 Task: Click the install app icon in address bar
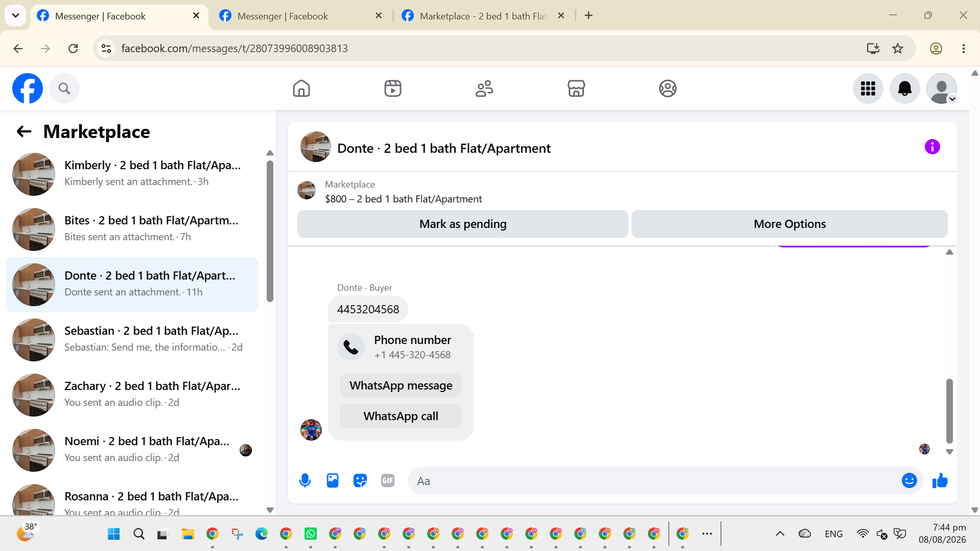[873, 49]
